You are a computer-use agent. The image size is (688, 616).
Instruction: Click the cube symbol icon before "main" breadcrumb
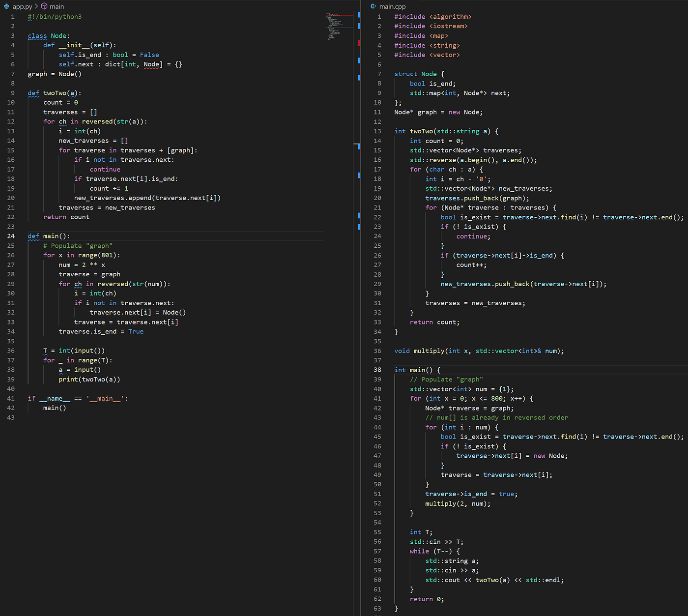click(44, 6)
